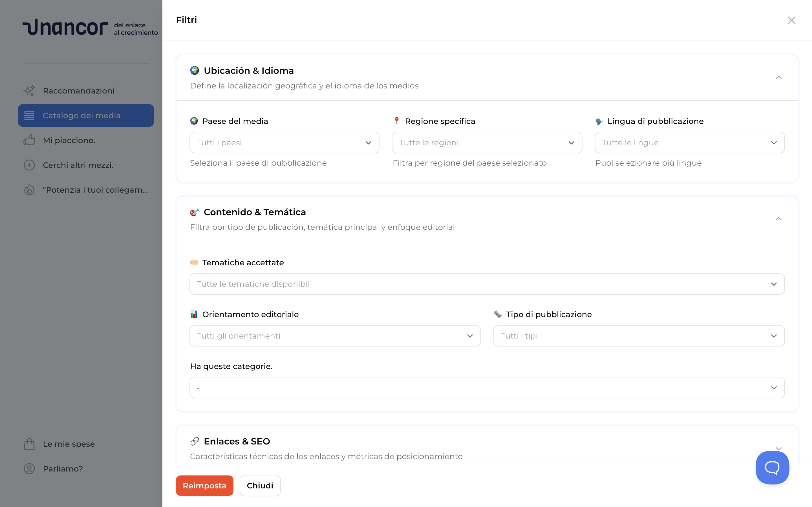812x507 pixels.
Task: Expand the Enlaces & SEO section
Action: pos(779,449)
